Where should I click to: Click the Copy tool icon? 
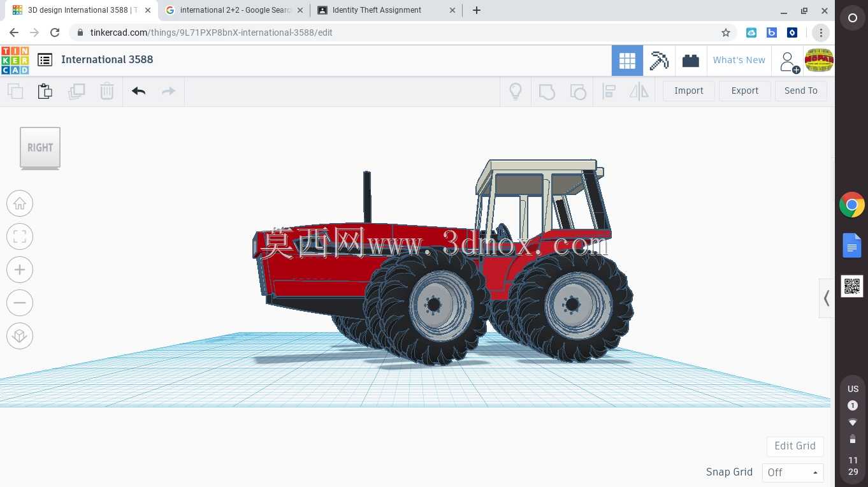point(15,91)
